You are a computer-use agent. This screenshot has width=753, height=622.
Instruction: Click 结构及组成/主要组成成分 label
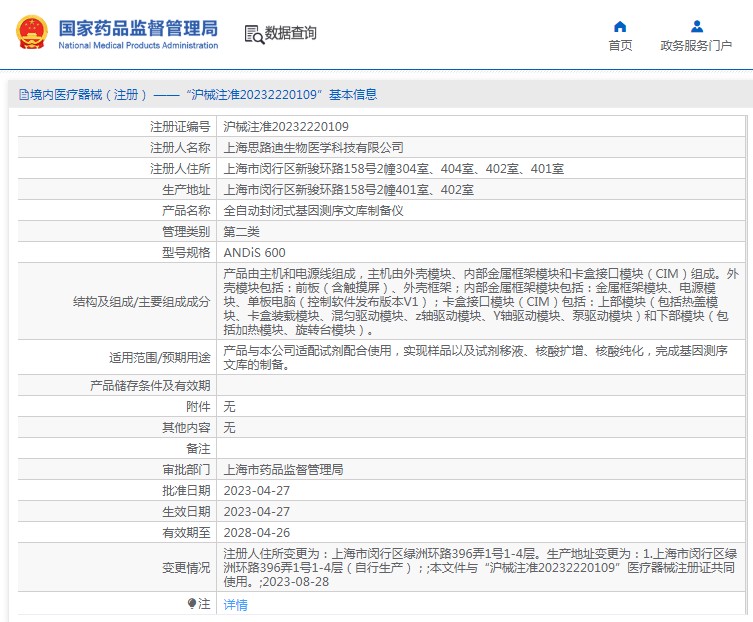pyautogui.click(x=142, y=302)
